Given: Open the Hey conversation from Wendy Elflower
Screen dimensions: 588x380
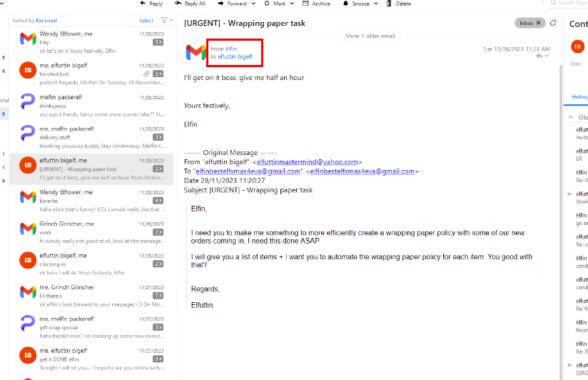Looking at the screenshot, I should [x=91, y=42].
